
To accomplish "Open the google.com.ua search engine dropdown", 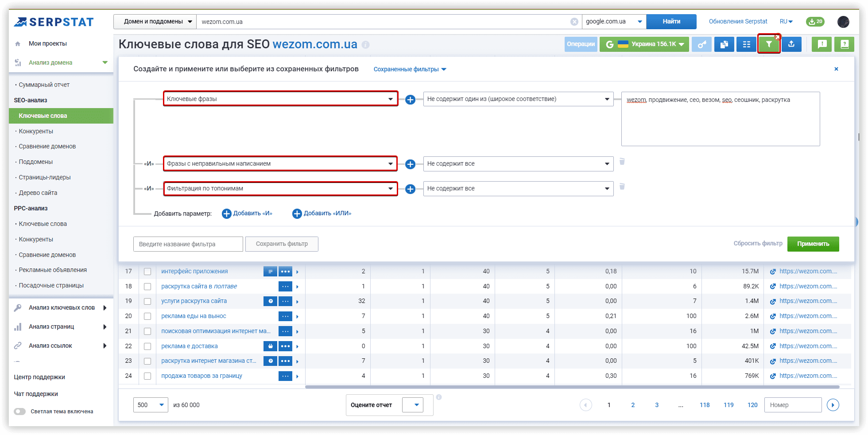I will pos(614,22).
